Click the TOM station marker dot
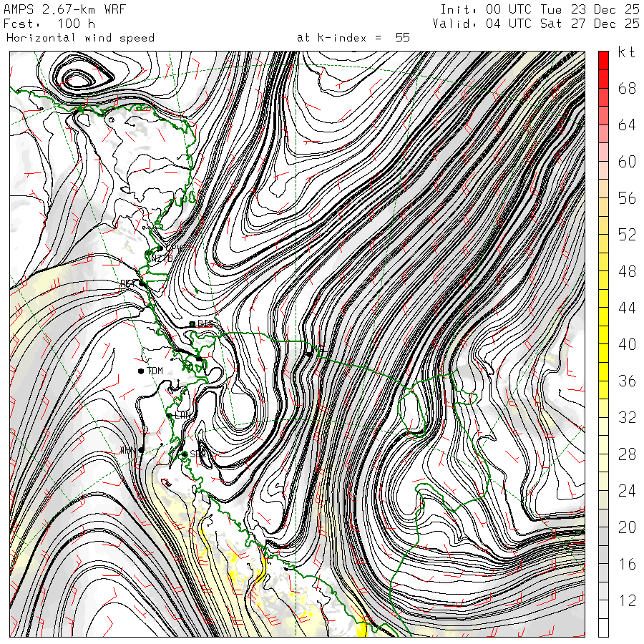Screen dimensions: 644x644 [x=142, y=371]
